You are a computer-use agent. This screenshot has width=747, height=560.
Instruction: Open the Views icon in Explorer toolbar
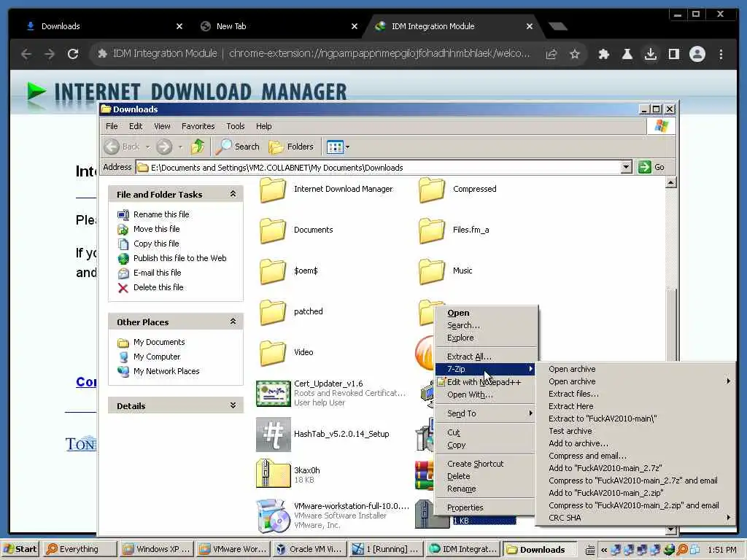pyautogui.click(x=335, y=147)
